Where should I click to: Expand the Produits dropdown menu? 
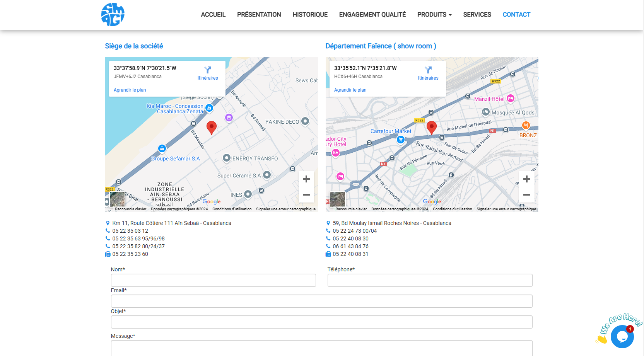434,15
